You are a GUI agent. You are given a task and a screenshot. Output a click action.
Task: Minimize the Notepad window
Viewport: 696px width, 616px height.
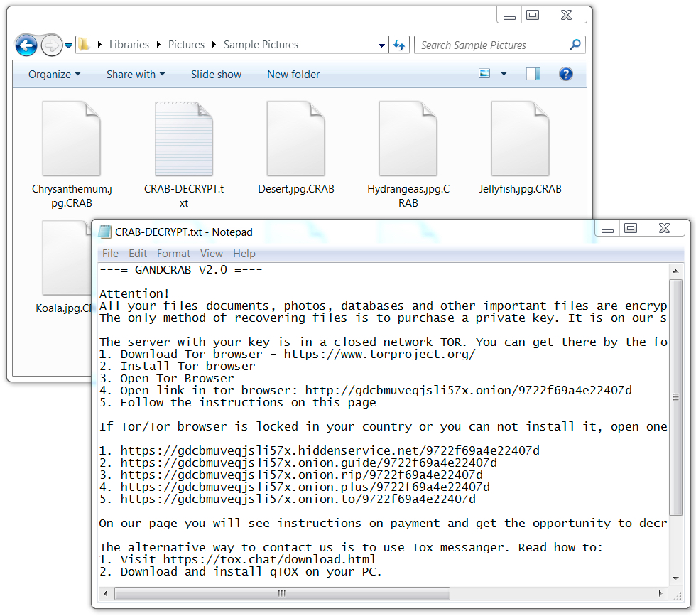click(607, 229)
